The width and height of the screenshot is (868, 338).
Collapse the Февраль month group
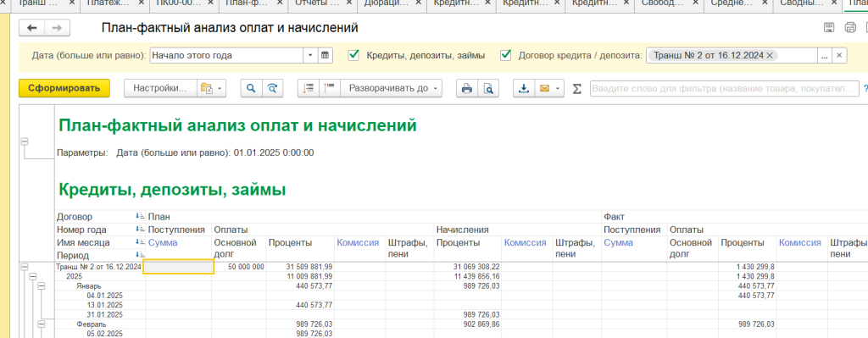coord(42,324)
